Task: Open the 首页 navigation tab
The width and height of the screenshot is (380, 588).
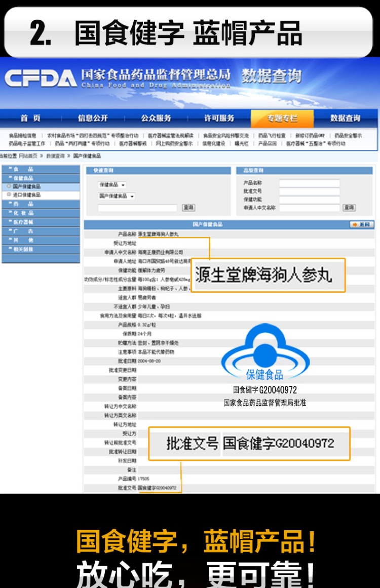Action: [30, 118]
